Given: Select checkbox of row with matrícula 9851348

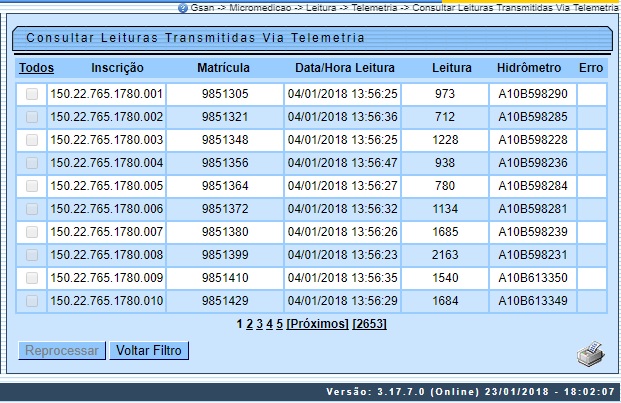Looking at the screenshot, I should 32,140.
